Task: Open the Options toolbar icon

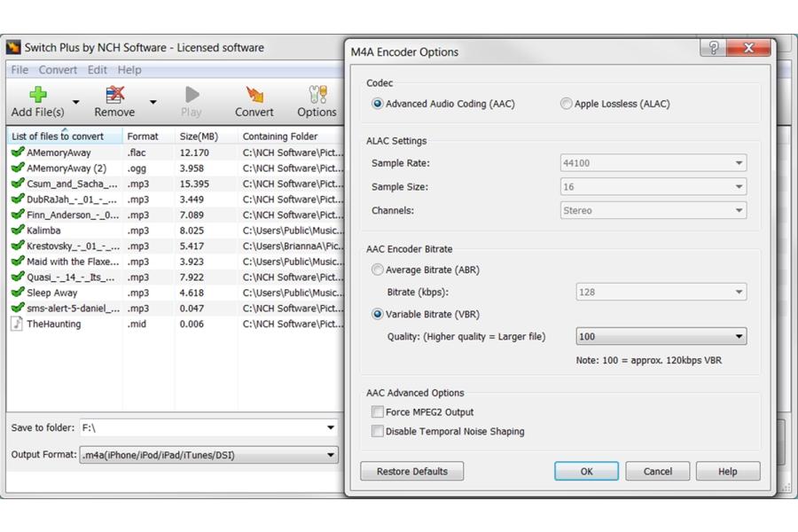Action: pos(317,94)
